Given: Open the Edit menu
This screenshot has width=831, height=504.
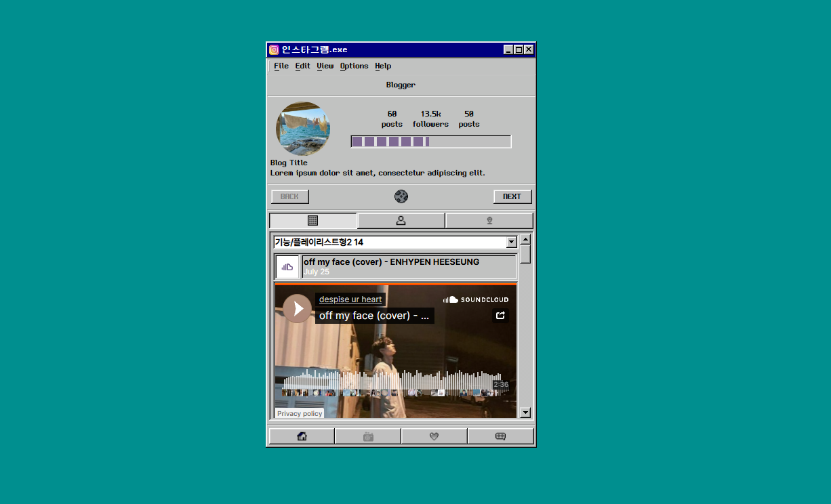Looking at the screenshot, I should coord(302,66).
